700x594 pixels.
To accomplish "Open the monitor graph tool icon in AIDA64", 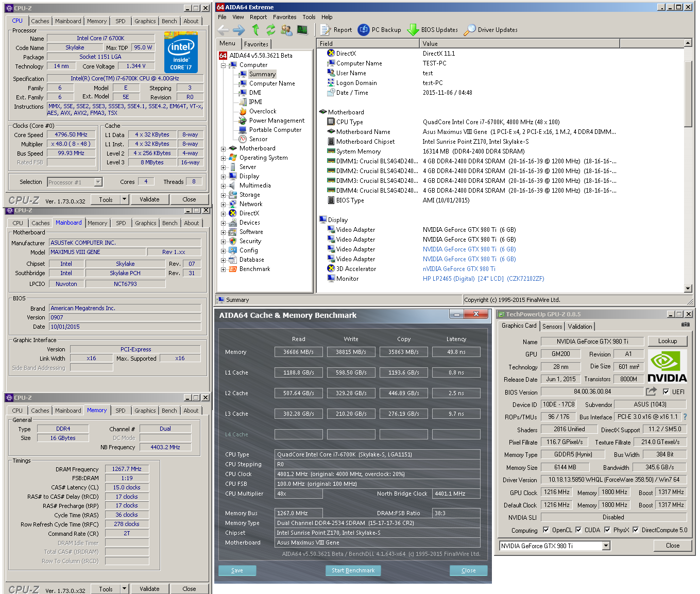I will [302, 30].
